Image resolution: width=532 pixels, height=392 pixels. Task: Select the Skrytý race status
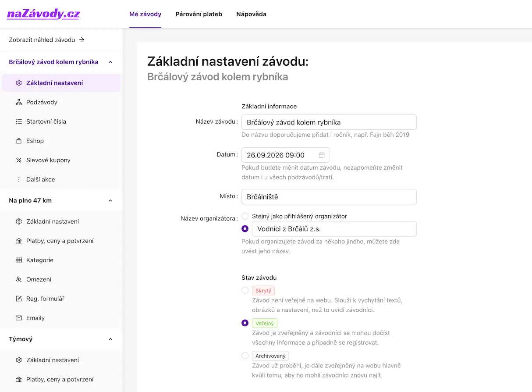point(245,290)
